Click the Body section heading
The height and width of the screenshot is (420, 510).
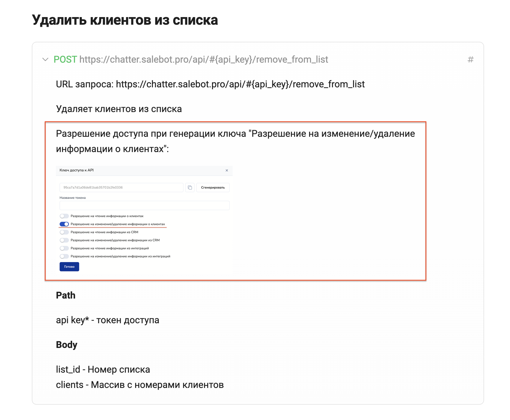67,345
